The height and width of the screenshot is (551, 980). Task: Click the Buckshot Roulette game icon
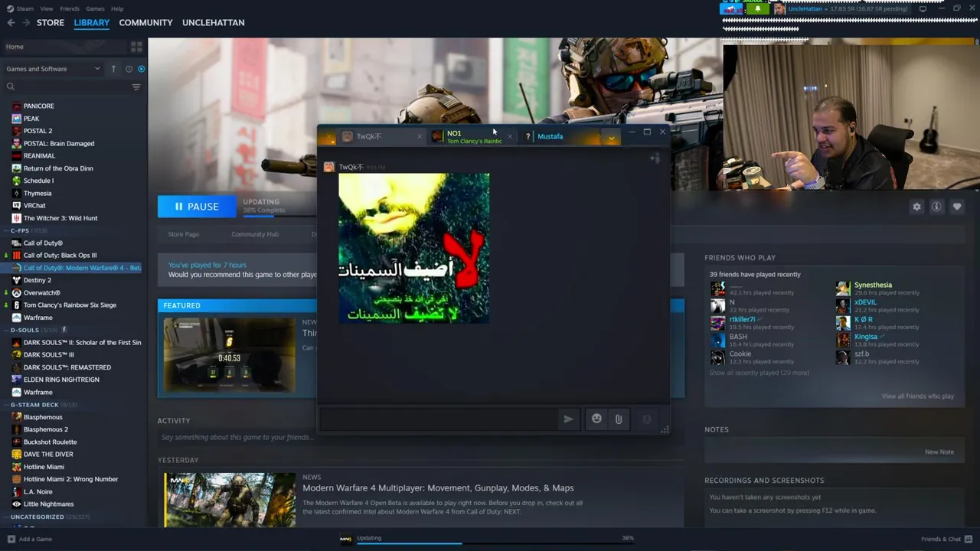pyautogui.click(x=17, y=442)
